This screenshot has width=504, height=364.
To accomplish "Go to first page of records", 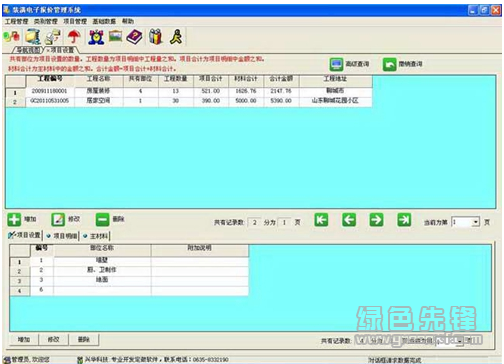I will point(321,220).
